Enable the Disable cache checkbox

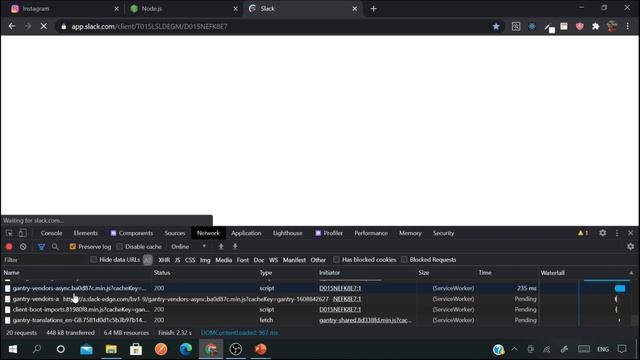[x=120, y=247]
